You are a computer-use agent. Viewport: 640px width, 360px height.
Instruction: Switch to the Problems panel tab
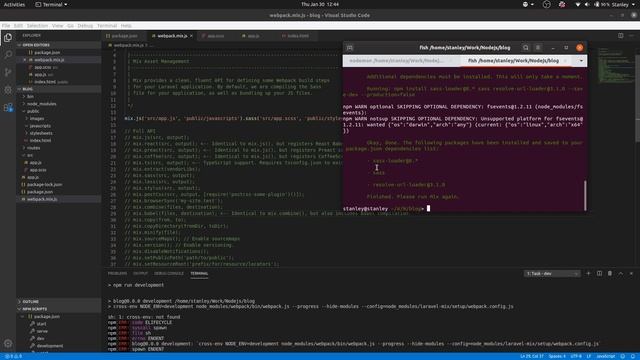[117, 273]
